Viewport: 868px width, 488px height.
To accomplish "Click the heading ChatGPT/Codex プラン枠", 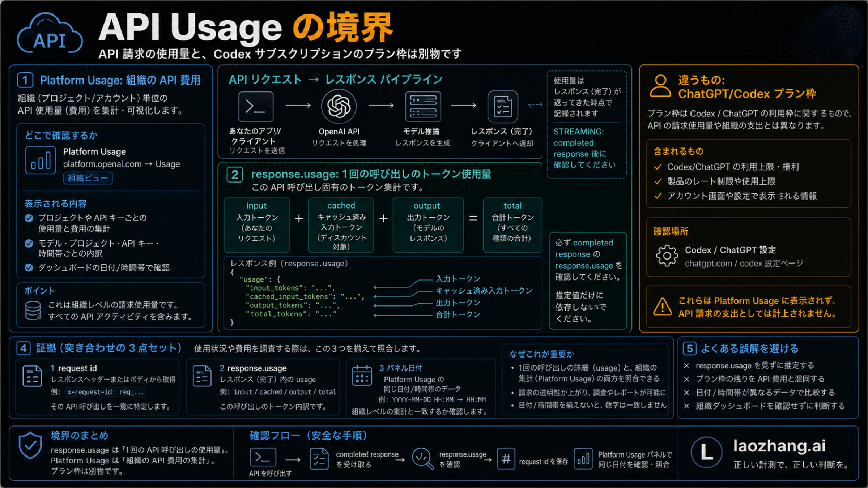I will 747,94.
